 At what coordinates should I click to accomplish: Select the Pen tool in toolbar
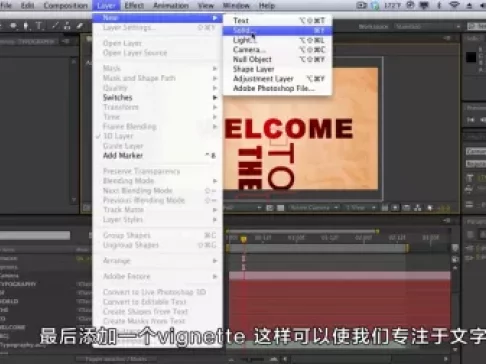(x=26, y=26)
